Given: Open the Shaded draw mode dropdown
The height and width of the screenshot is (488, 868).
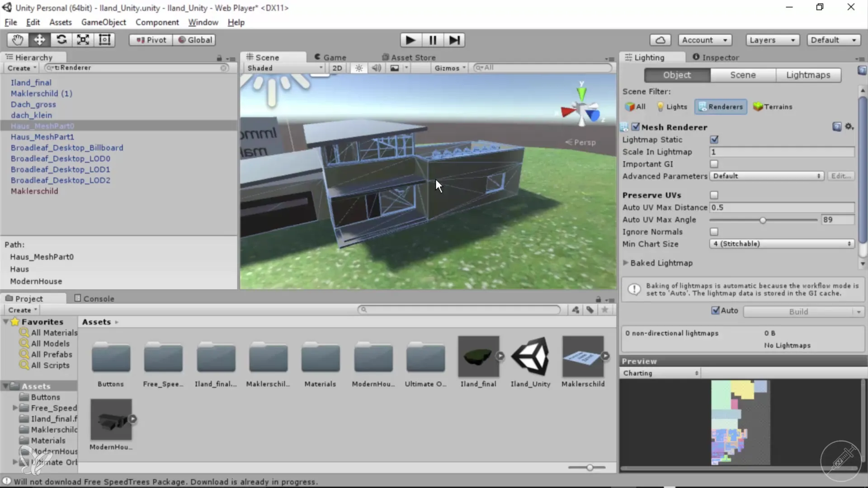Looking at the screenshot, I should click(x=285, y=68).
